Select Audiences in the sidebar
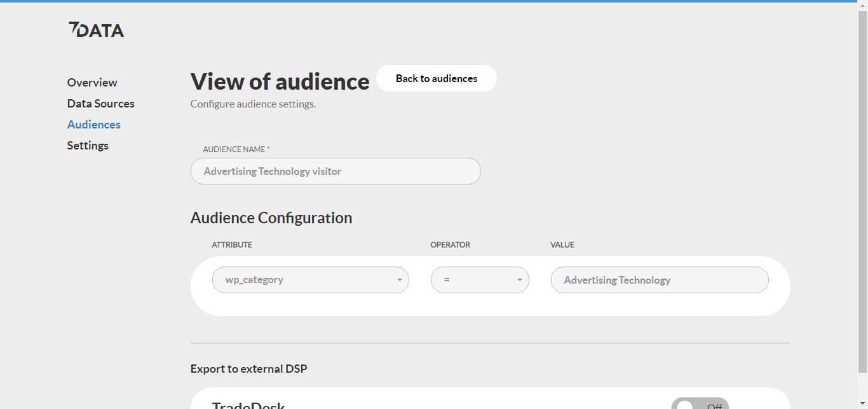Image resolution: width=868 pixels, height=409 pixels. point(93,124)
